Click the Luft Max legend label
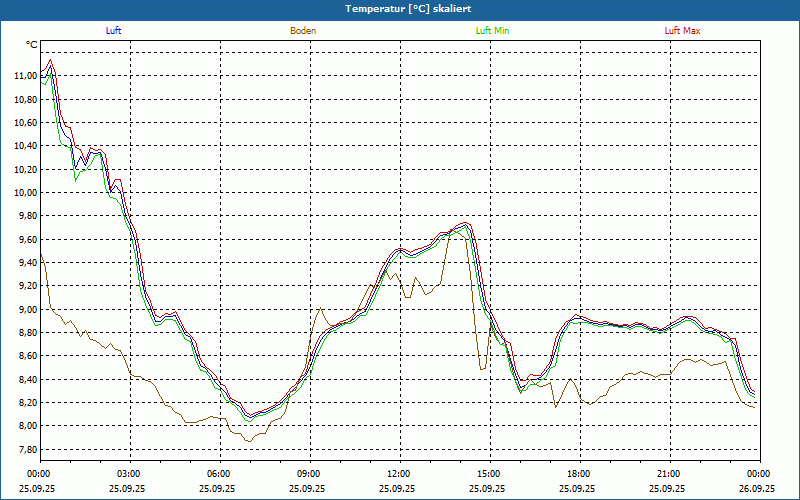The width and height of the screenshot is (800, 500). 683,31
